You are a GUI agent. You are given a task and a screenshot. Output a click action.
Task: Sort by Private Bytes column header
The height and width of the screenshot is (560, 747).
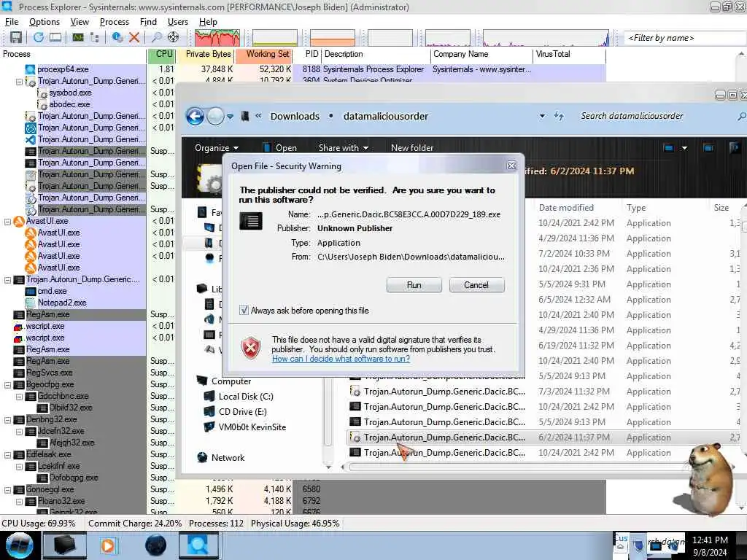click(206, 54)
